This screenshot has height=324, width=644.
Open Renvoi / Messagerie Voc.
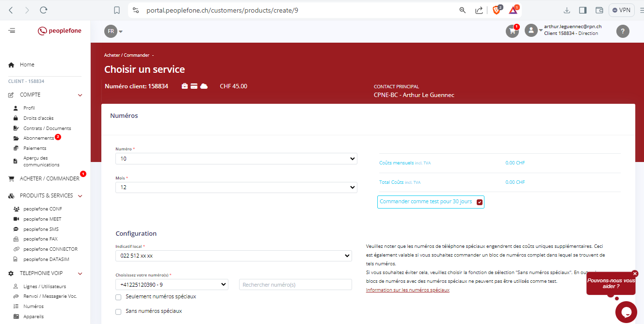50,296
